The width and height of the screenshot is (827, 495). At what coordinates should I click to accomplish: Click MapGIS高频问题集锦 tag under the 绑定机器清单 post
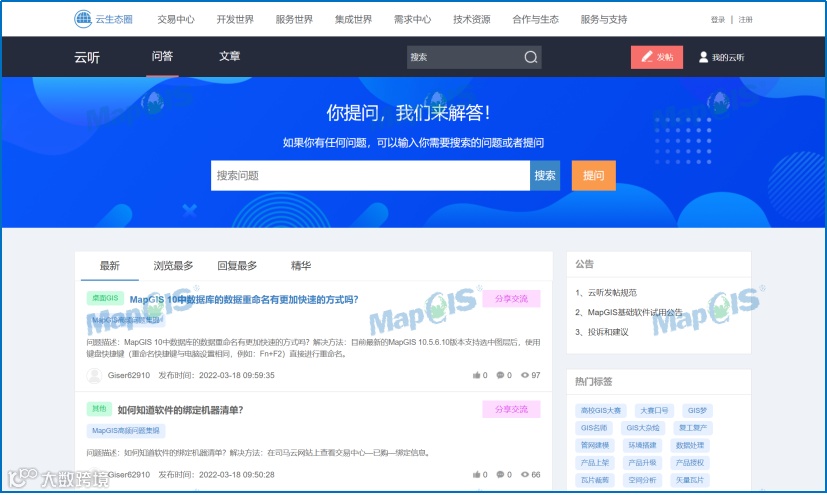pyautogui.click(x=126, y=431)
